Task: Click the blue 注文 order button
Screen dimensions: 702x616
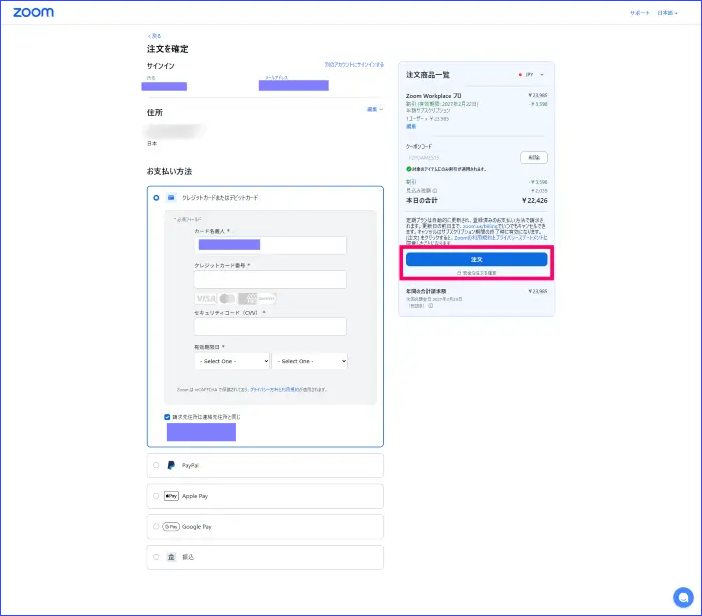Action: [x=476, y=259]
